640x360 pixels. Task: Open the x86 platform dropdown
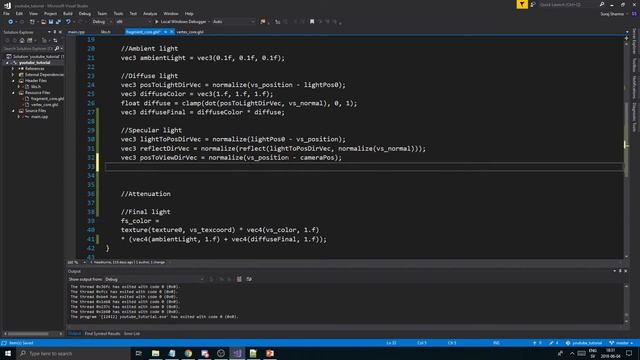pyautogui.click(x=133, y=22)
